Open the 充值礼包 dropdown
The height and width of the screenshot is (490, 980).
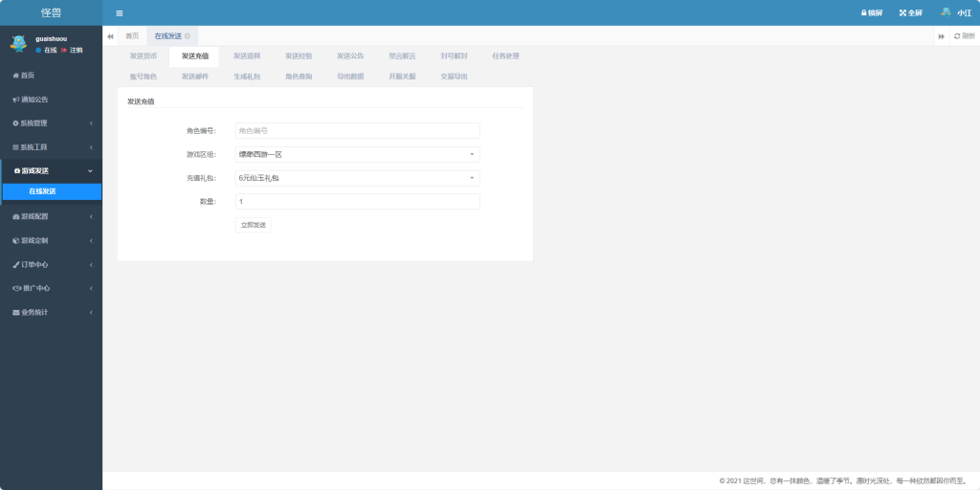click(358, 178)
